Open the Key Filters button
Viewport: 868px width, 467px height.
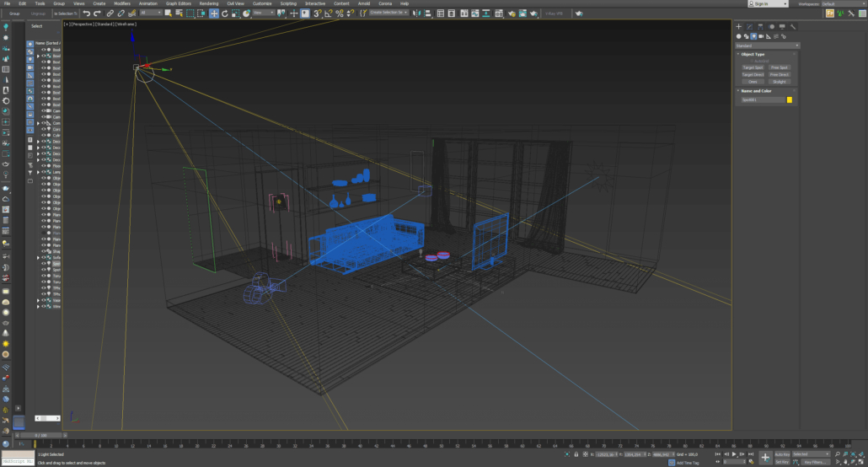(814, 462)
